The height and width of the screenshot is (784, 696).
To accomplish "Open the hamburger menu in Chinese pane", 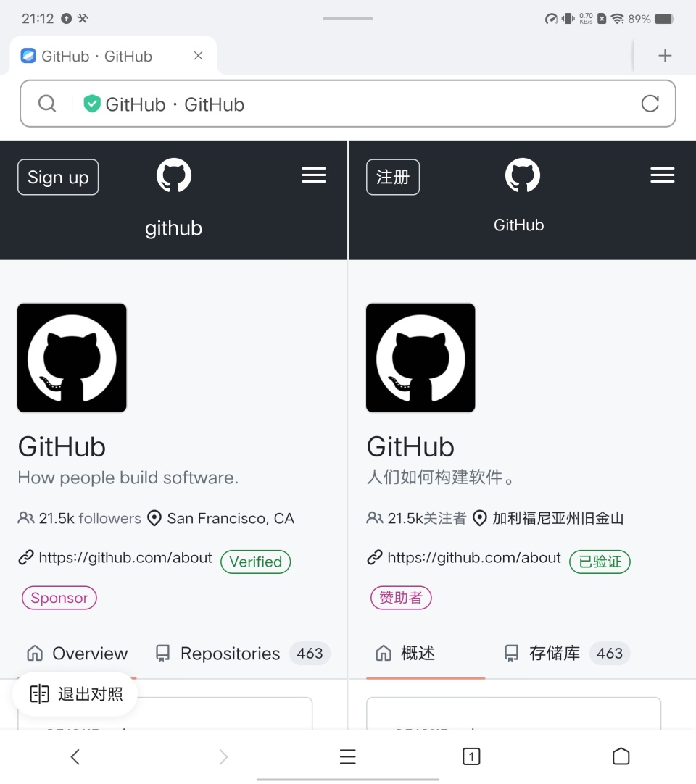I will [x=662, y=175].
